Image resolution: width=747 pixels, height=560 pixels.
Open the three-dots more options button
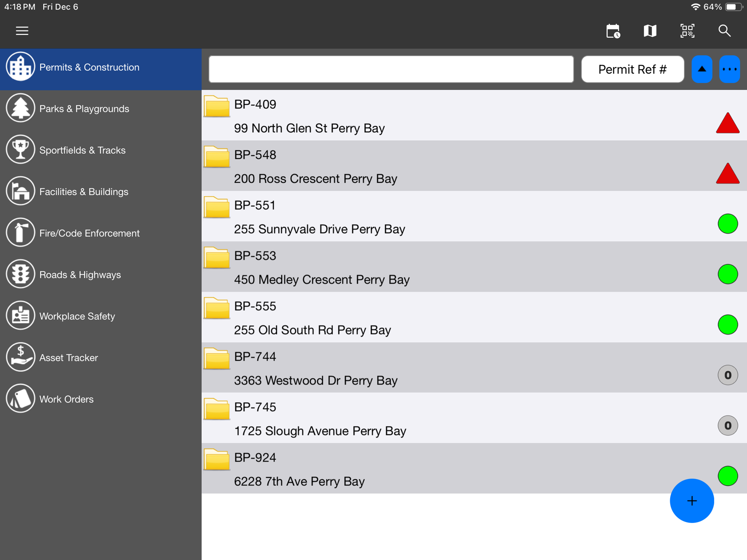pyautogui.click(x=730, y=69)
